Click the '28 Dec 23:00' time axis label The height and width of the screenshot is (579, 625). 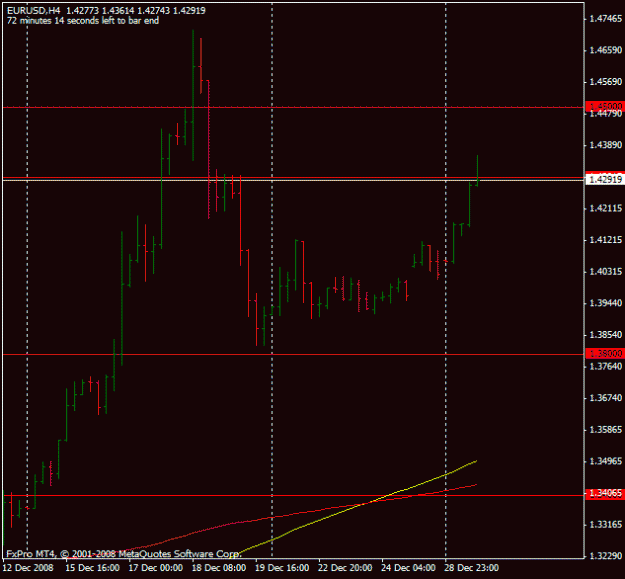pos(472,568)
